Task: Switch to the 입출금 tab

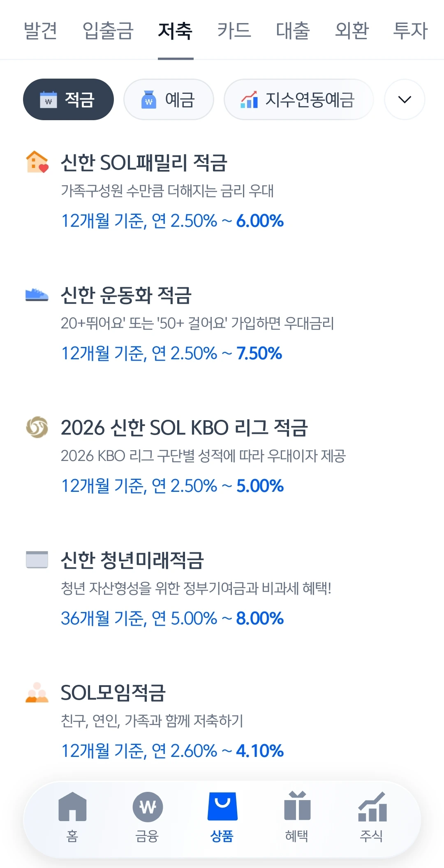Action: (x=108, y=30)
